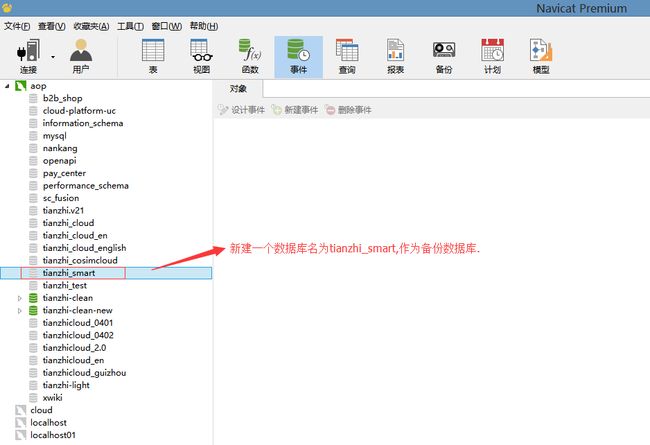
Task: Open the File (文件) menu
Action: click(17, 26)
